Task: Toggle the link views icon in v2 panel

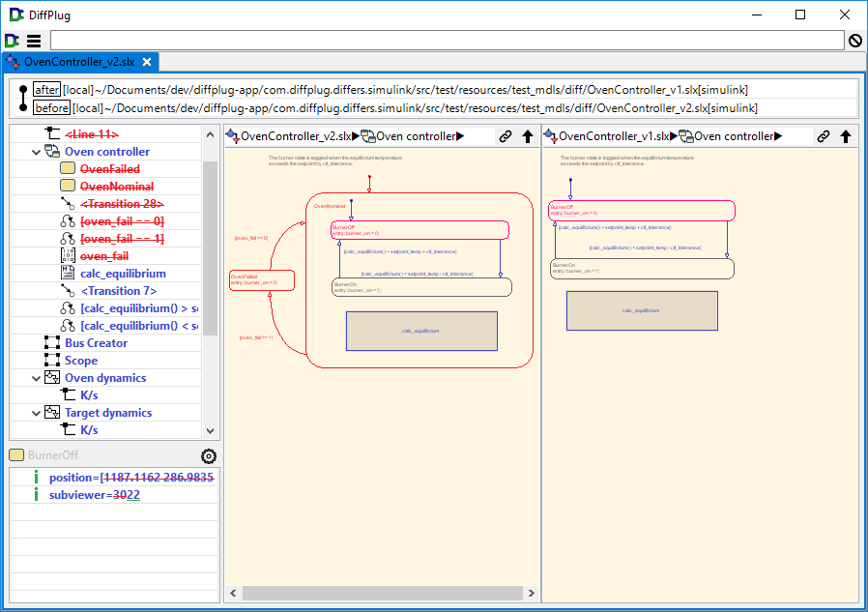Action: 506,136
